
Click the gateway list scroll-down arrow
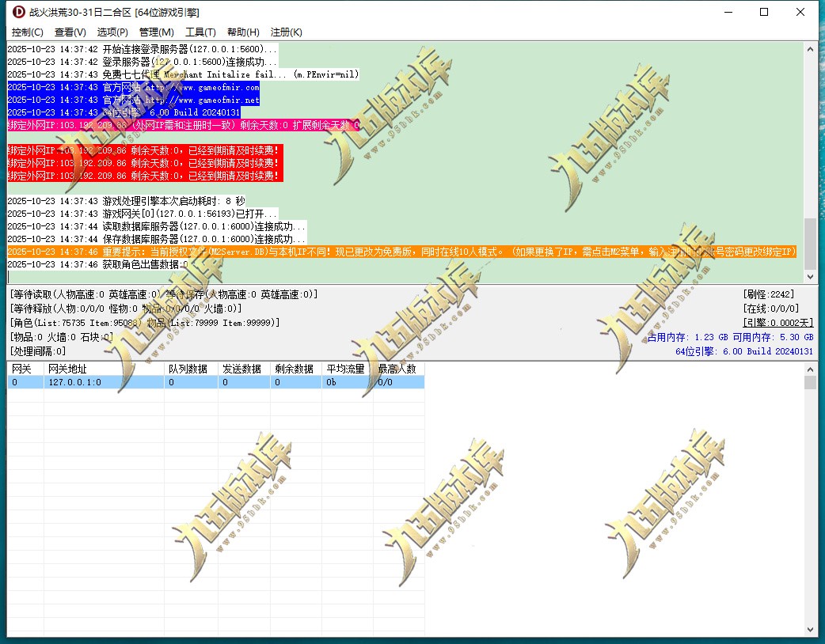pos(810,629)
